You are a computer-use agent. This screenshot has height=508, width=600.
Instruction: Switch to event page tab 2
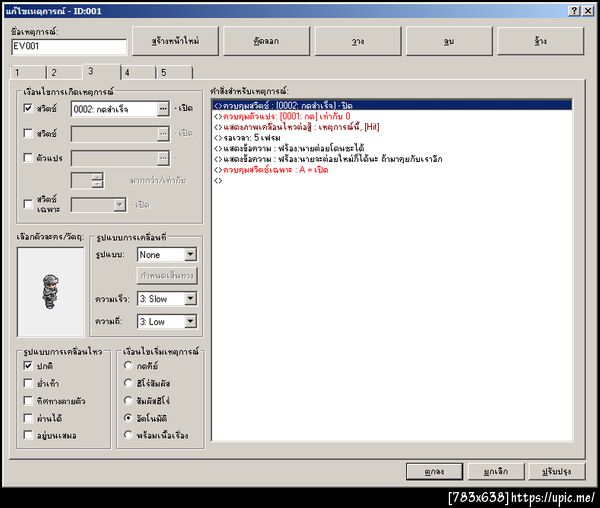tap(64, 72)
